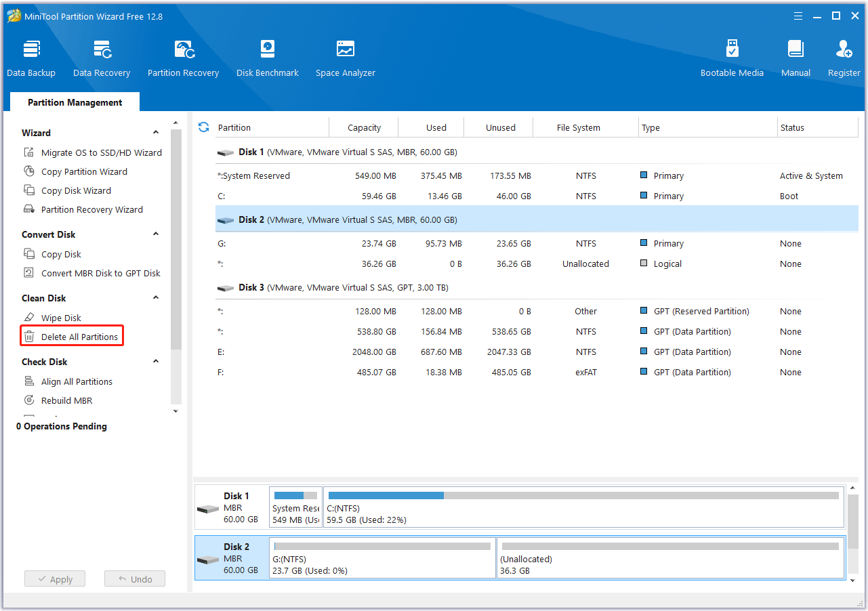Open Space Analyzer

pos(345,59)
